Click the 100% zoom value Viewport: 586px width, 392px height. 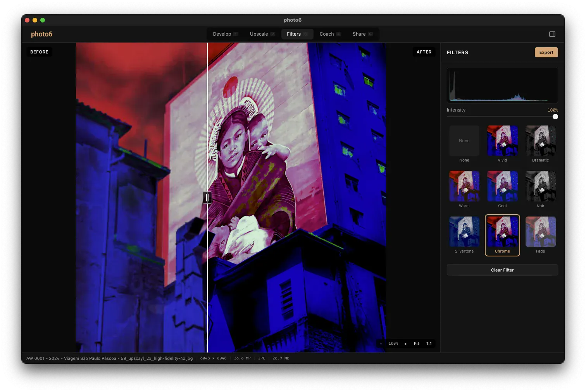[x=393, y=344]
